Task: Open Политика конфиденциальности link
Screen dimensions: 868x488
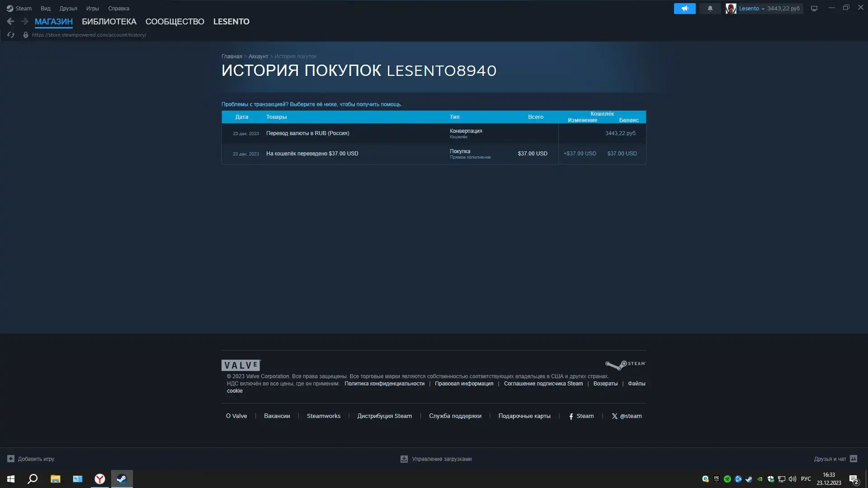Action: click(x=384, y=384)
